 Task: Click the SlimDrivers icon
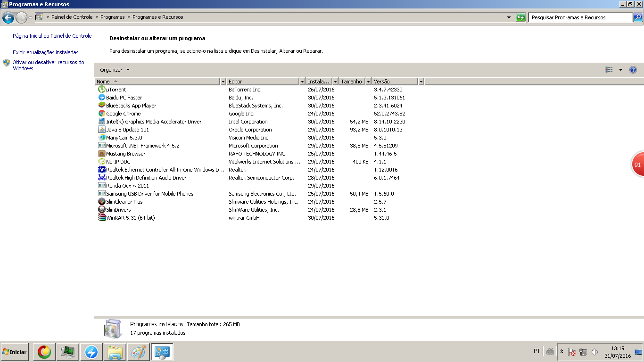(x=101, y=210)
